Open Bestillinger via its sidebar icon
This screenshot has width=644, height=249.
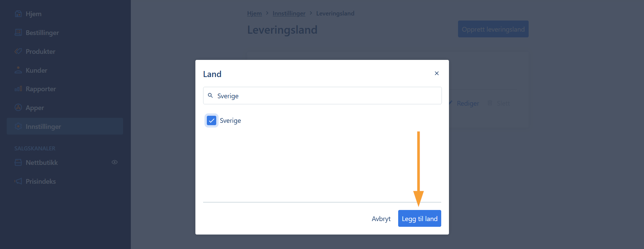click(18, 33)
